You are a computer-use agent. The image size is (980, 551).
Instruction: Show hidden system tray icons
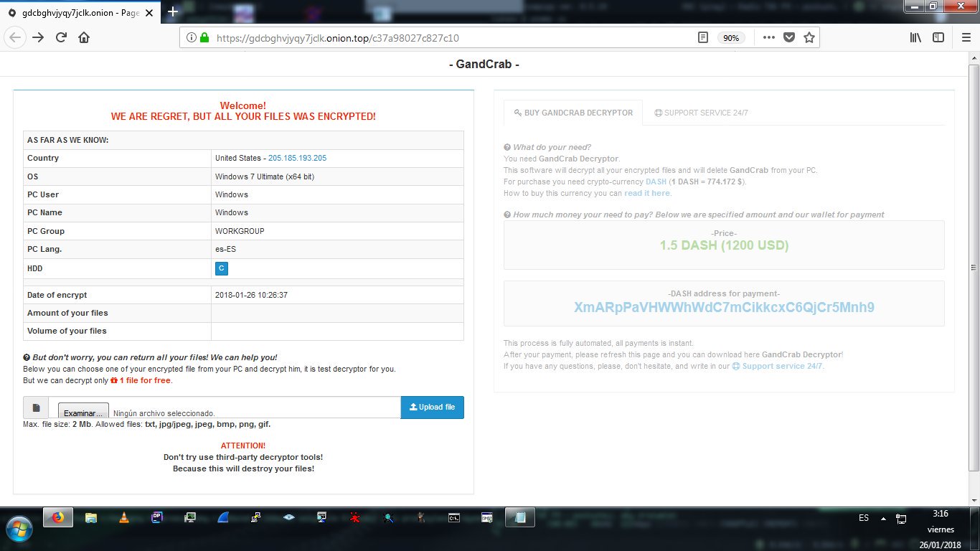[882, 519]
